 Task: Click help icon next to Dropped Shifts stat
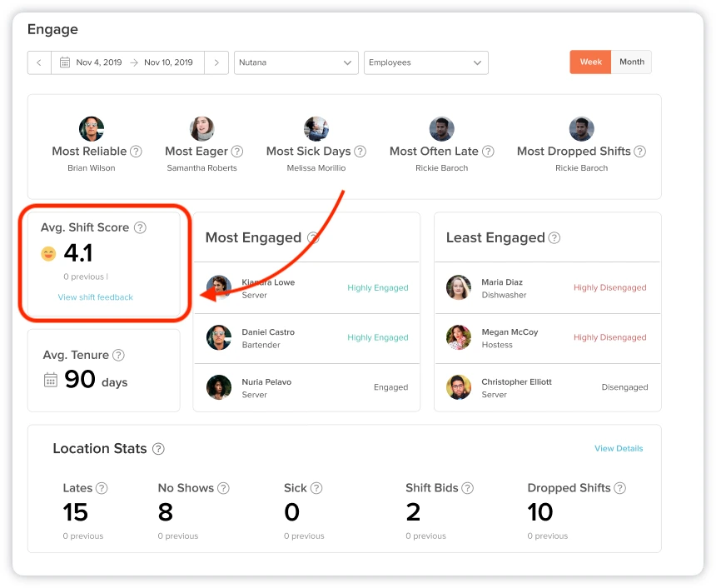coord(619,488)
